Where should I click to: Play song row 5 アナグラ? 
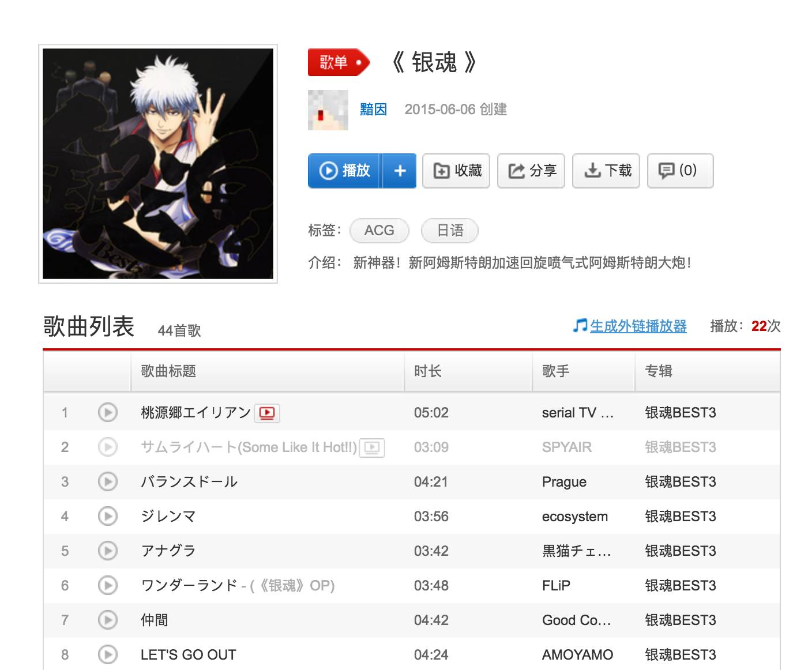(107, 551)
